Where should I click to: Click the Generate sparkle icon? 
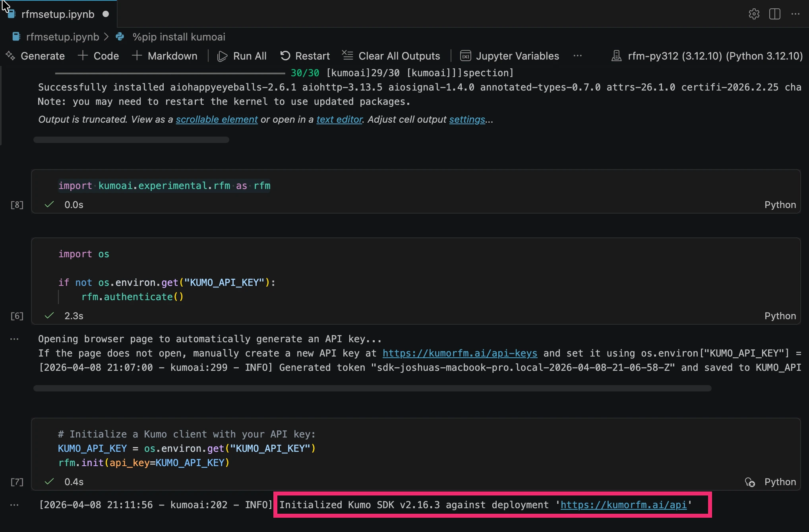point(10,56)
